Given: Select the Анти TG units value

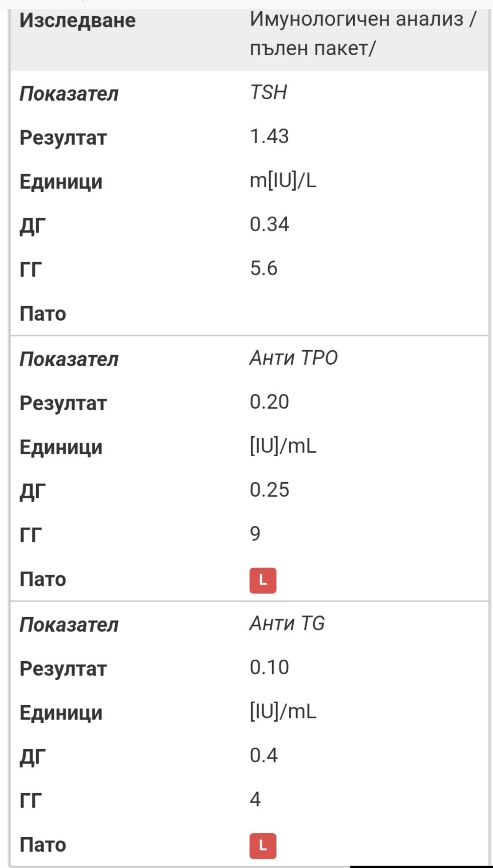Looking at the screenshot, I should tap(283, 712).
